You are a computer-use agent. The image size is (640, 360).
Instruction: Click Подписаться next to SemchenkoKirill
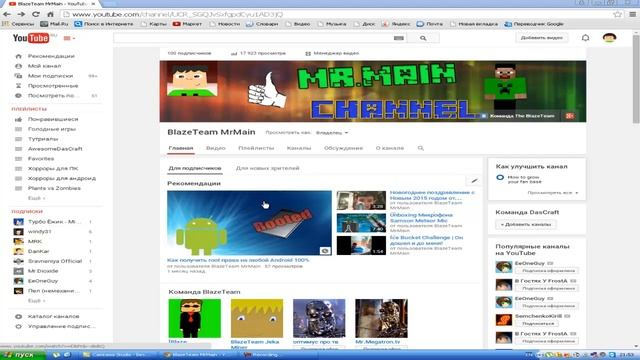point(538,323)
